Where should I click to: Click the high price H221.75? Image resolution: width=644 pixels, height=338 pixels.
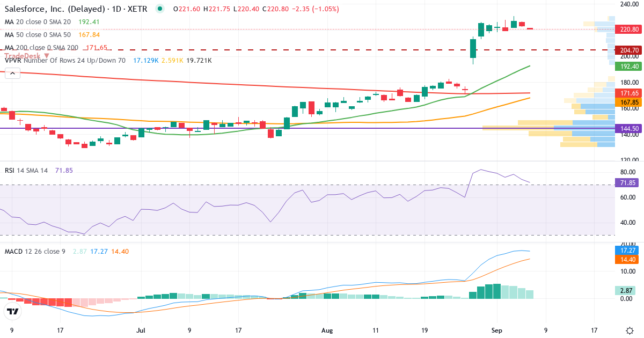pos(218,9)
